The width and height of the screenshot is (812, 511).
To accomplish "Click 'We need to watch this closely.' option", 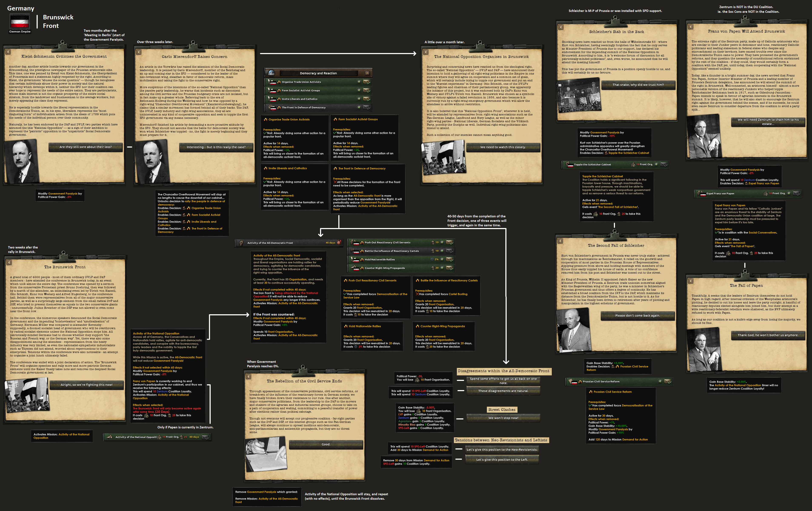I will coord(503,147).
